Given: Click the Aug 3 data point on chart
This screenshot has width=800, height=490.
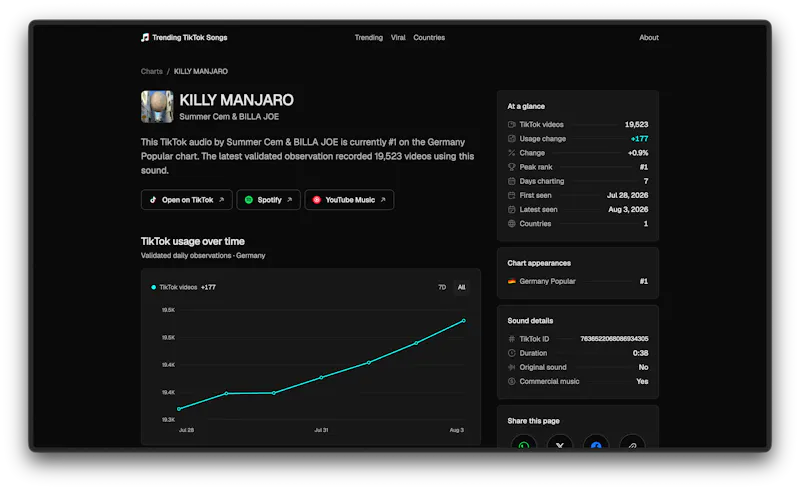Looking at the screenshot, I should point(463,321).
